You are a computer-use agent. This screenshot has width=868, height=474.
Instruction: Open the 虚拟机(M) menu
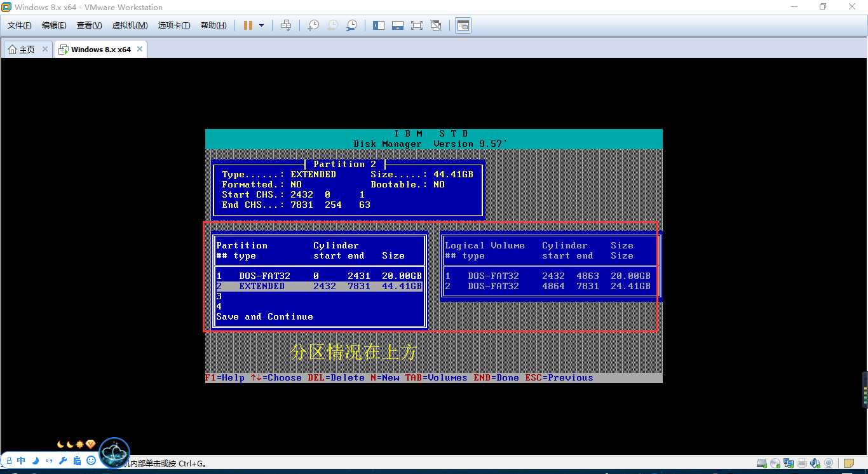click(x=130, y=25)
